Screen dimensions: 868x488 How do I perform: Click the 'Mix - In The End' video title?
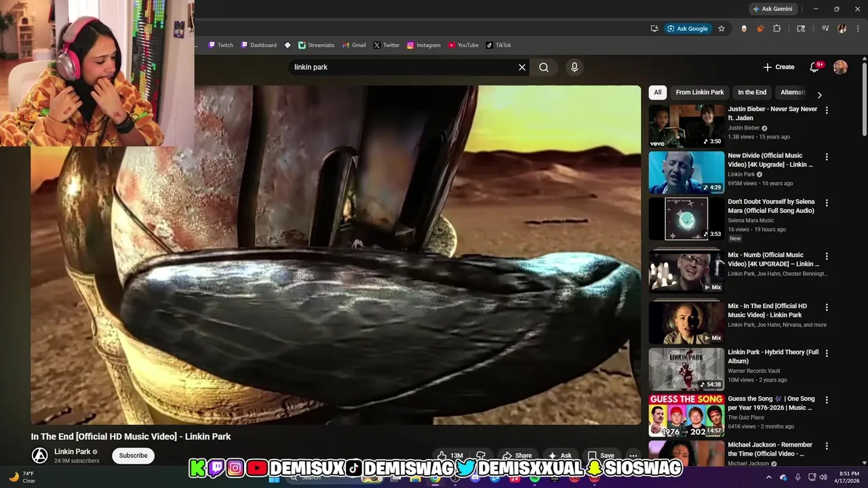pyautogui.click(x=767, y=310)
